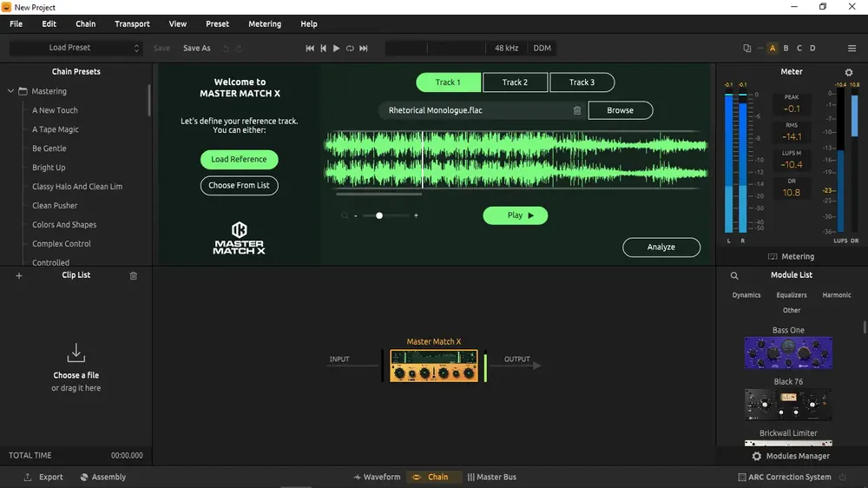Delete the Rhetorical Monologue.flac reference file
The width and height of the screenshot is (868, 488).
577,110
